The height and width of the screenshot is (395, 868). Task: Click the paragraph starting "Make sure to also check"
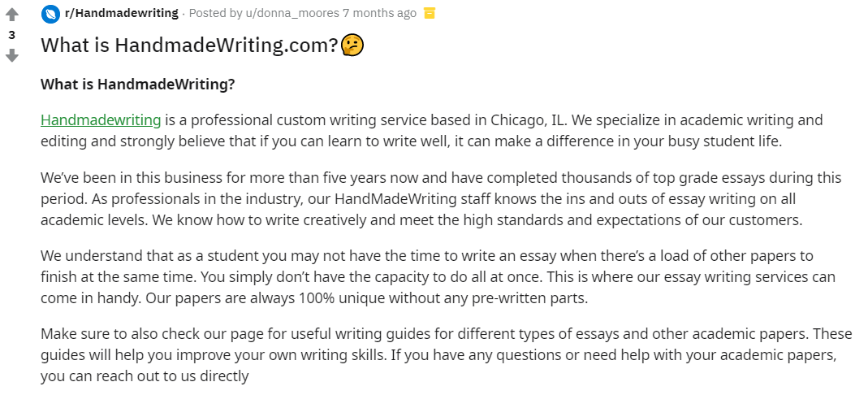(438, 355)
